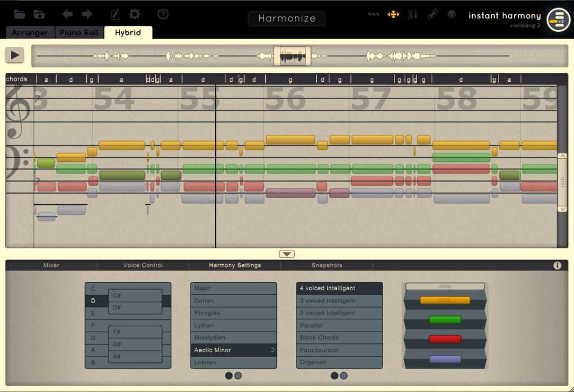
Task: Select the link/glue tool icon
Action: [x=432, y=14]
